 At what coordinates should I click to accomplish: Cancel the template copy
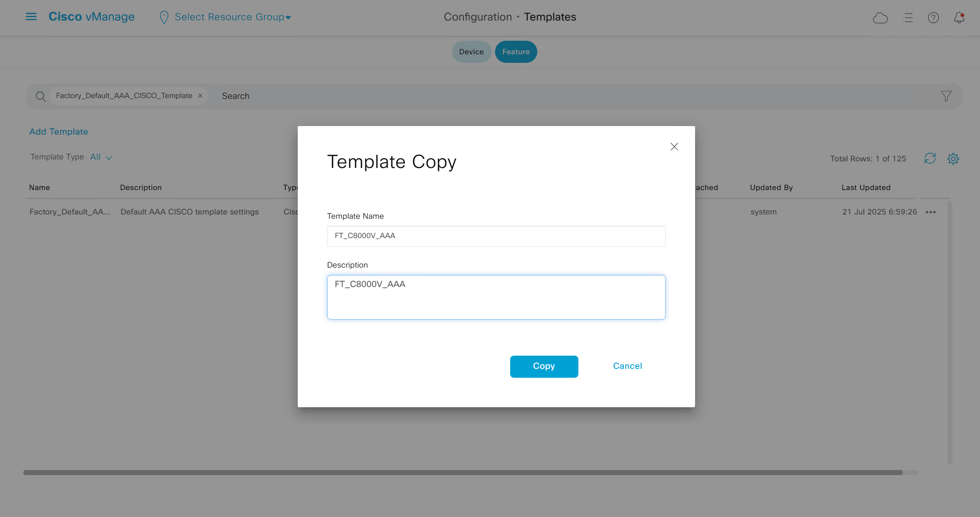point(627,366)
